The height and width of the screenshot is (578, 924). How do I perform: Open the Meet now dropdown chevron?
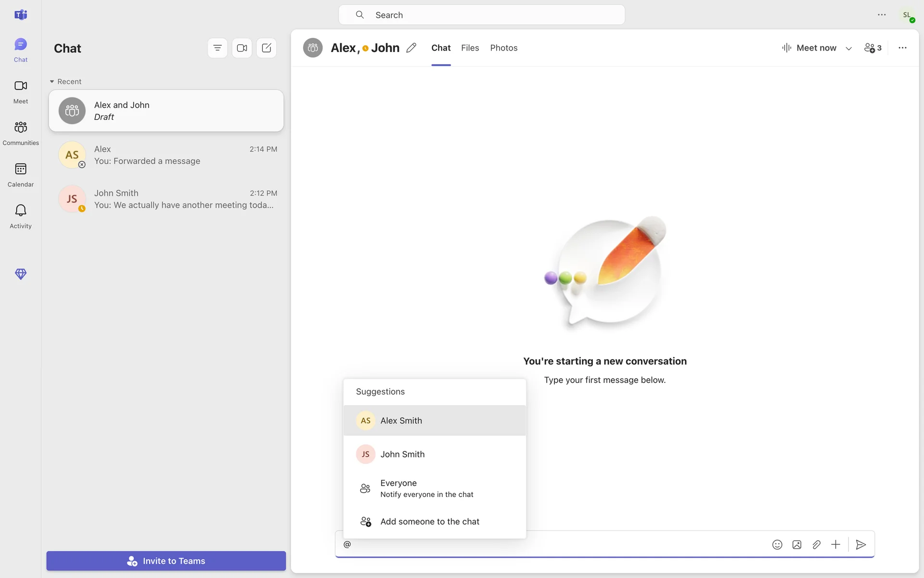pyautogui.click(x=848, y=48)
